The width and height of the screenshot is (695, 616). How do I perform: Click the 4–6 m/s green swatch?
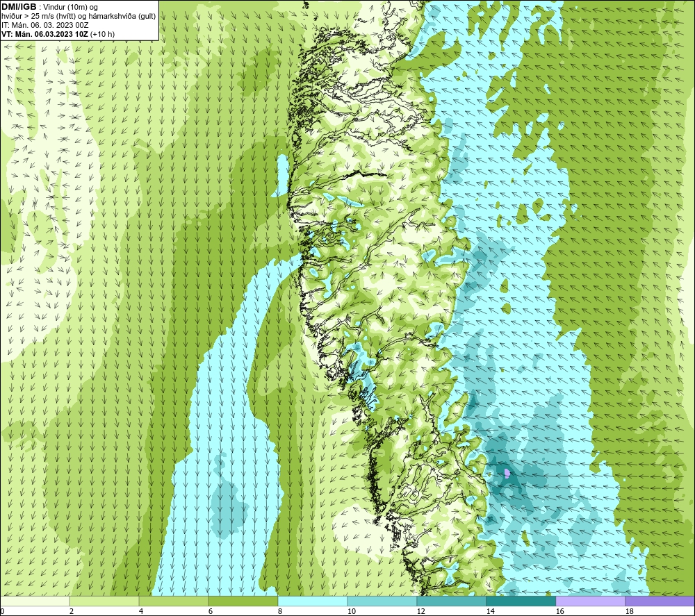point(174,601)
